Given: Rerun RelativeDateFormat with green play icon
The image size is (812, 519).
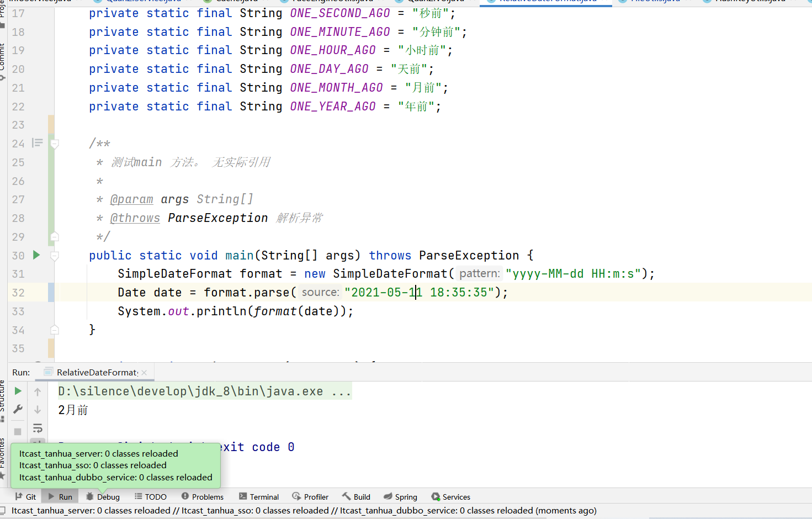Looking at the screenshot, I should click(x=18, y=391).
